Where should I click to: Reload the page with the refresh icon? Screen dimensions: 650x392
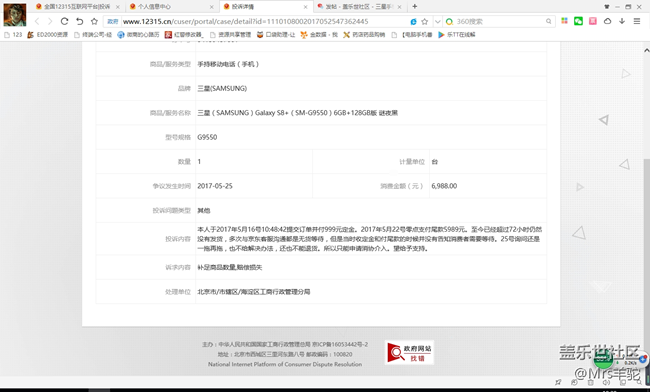pyautogui.click(x=64, y=21)
